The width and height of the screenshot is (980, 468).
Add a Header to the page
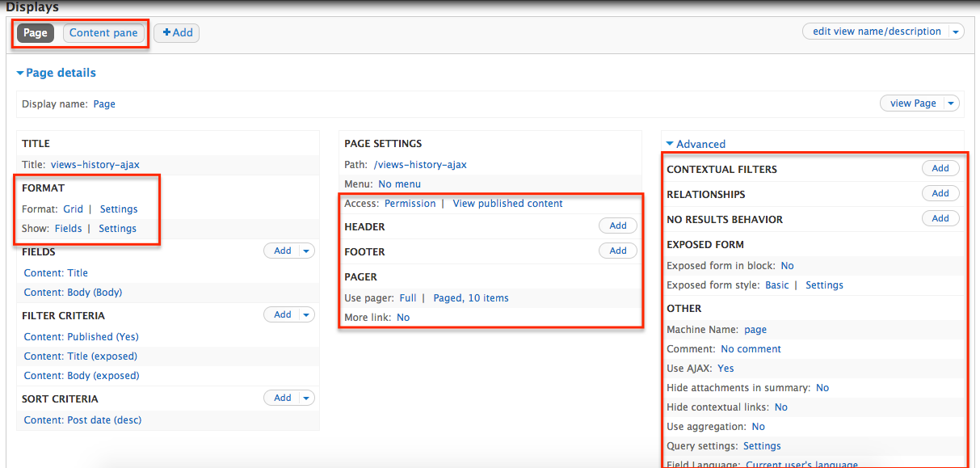click(617, 225)
